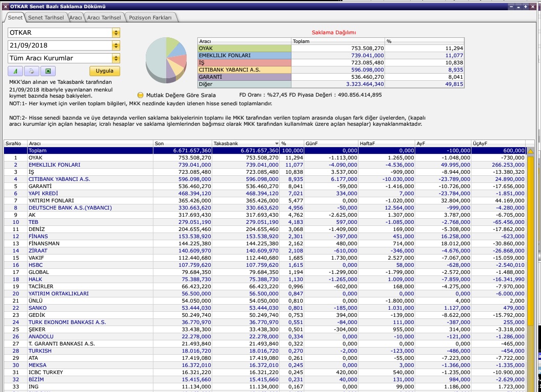Select the Toplam row in the table
The width and height of the screenshot is (541, 392).
tap(265, 151)
